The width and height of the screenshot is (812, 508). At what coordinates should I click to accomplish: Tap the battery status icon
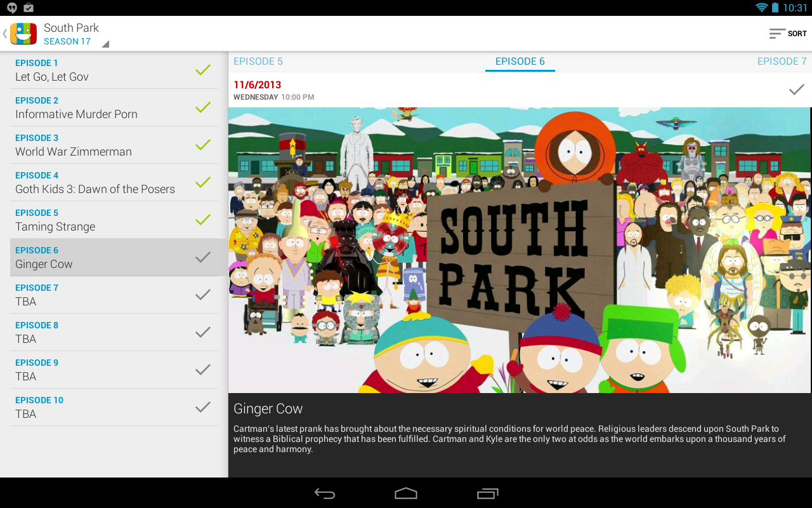pyautogui.click(x=775, y=8)
